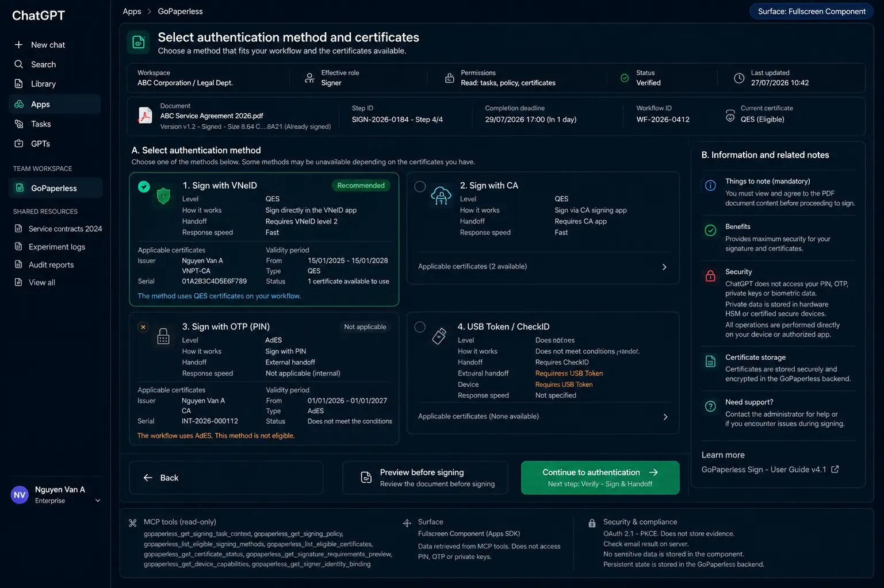The image size is (884, 588).
Task: Open Search via magnifier icon
Action: (18, 64)
